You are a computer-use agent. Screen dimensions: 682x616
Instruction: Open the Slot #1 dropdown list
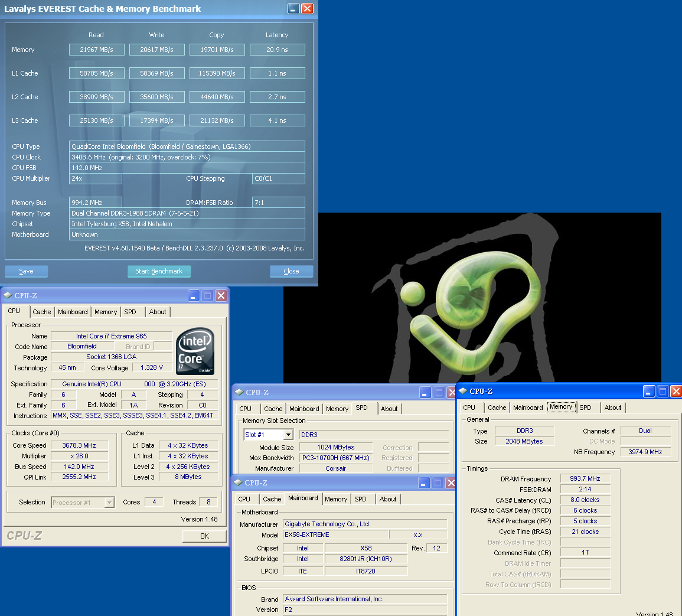288,435
